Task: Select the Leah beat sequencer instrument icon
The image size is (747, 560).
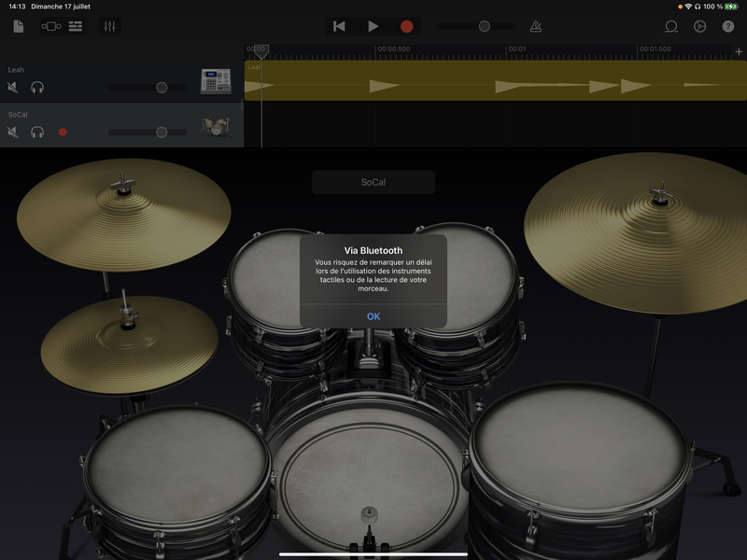Action: tap(216, 81)
